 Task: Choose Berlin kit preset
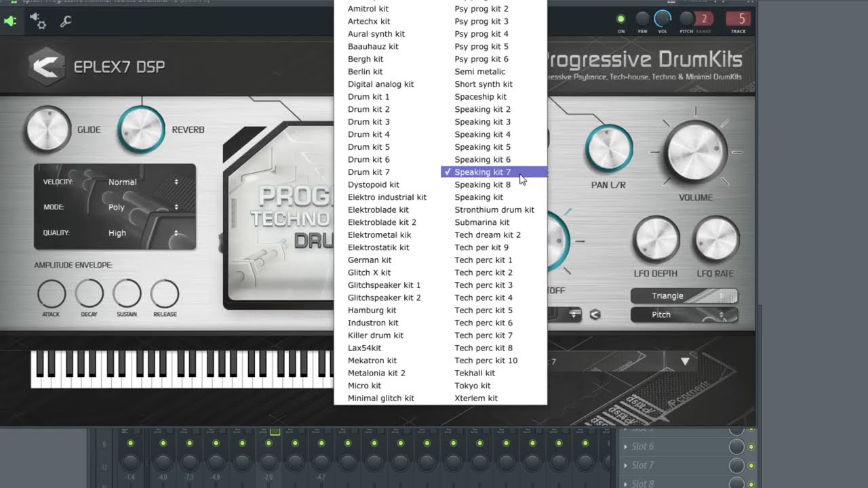click(387, 72)
